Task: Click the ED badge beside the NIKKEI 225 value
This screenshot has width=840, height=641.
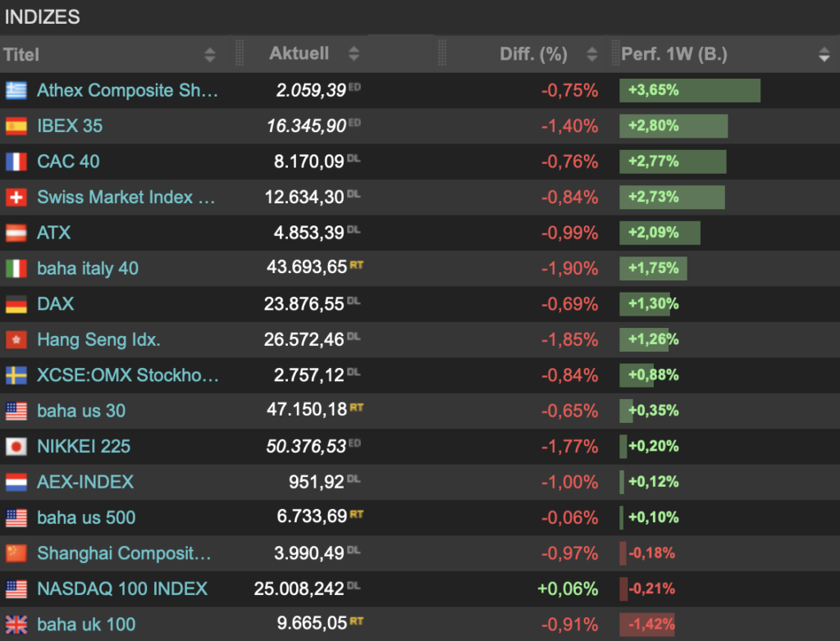Action: pyautogui.click(x=357, y=442)
